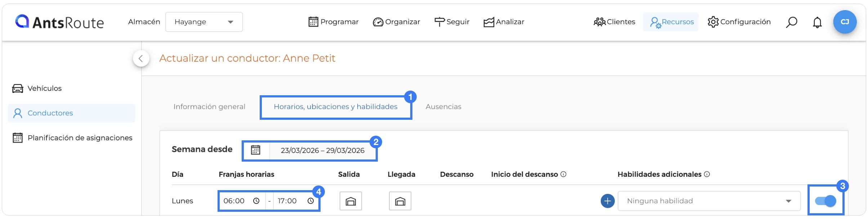The width and height of the screenshot is (868, 219).
Task: Switch to Información general tab
Action: click(209, 107)
